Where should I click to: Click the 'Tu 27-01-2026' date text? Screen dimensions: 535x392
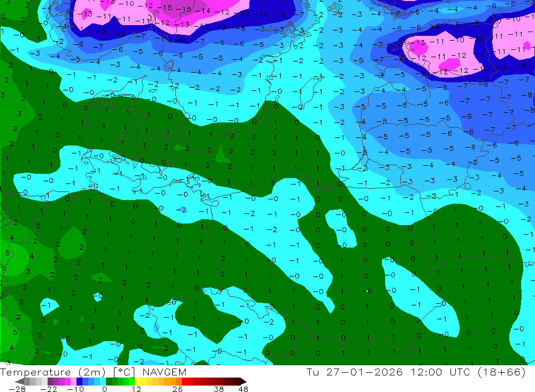pyautogui.click(x=355, y=372)
